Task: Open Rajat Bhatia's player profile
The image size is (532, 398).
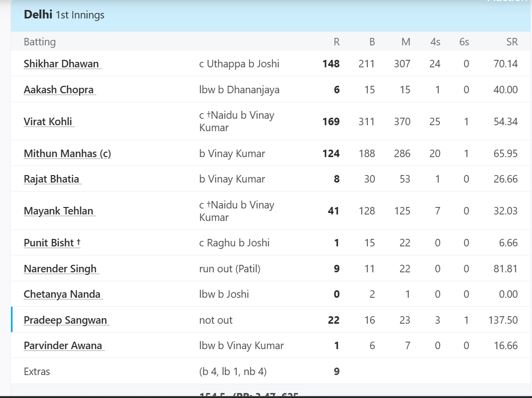Action: [x=52, y=179]
